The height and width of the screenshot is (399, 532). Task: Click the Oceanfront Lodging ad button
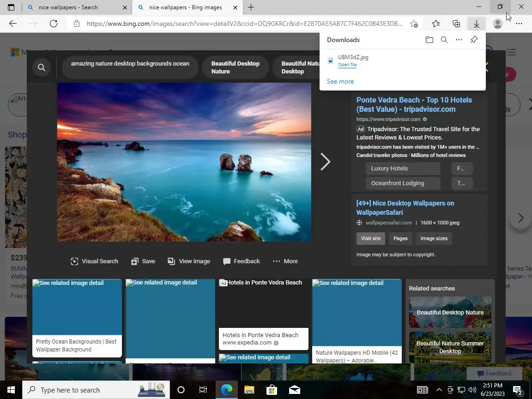click(x=403, y=183)
